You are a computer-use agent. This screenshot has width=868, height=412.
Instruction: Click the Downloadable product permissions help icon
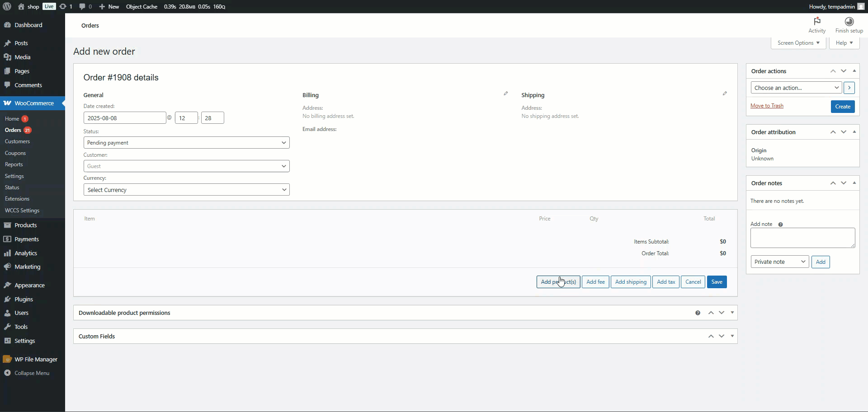pyautogui.click(x=698, y=313)
